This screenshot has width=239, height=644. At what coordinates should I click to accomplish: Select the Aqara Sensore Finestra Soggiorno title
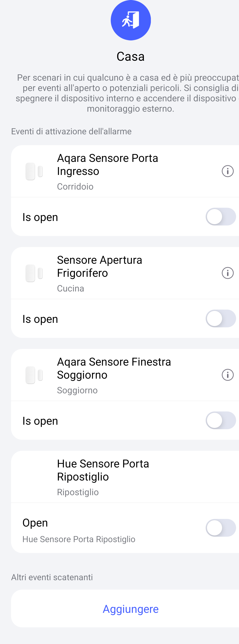coord(114,368)
